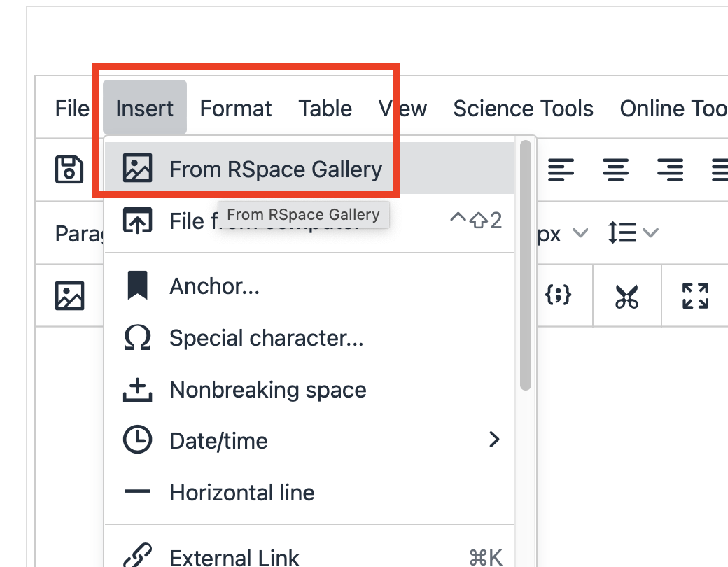Open the File menu

coord(72,108)
